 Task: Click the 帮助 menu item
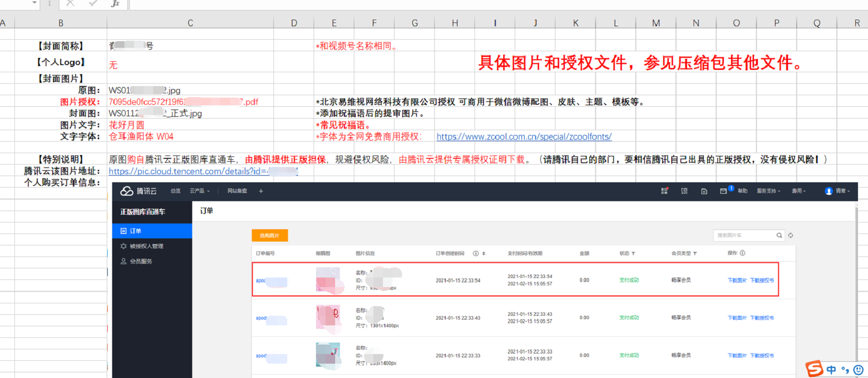click(x=743, y=191)
